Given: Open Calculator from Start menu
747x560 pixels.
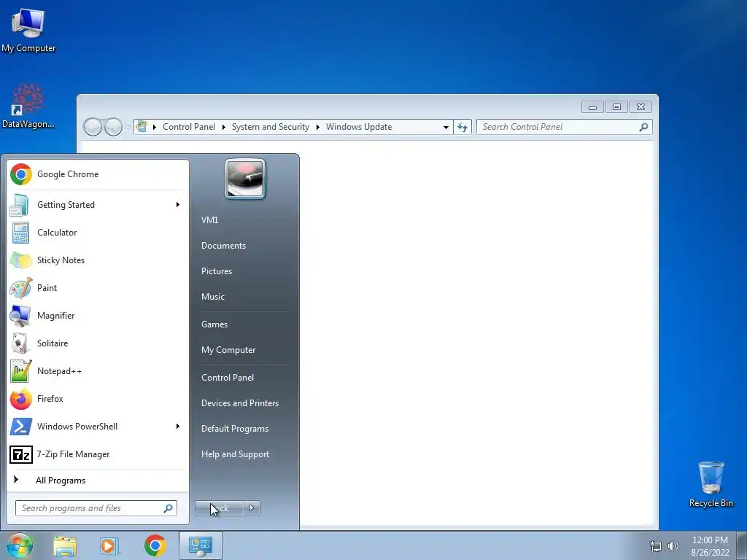Looking at the screenshot, I should click(x=97, y=233).
